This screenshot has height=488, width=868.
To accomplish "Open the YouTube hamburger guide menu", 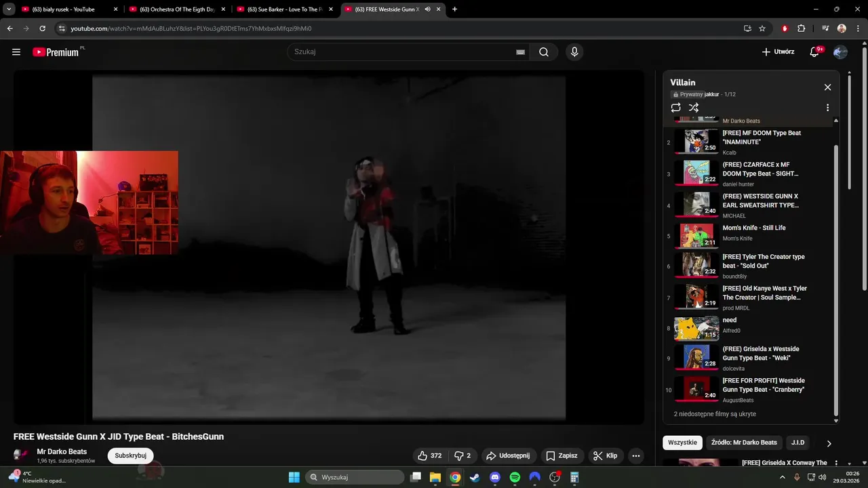I will [x=16, y=52].
